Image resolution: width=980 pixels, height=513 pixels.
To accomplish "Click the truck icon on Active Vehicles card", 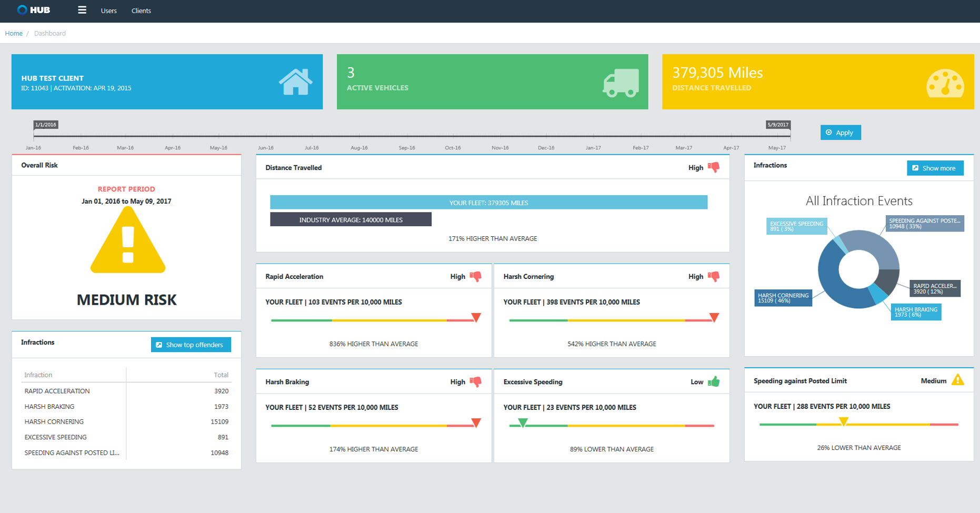I will tap(621, 83).
